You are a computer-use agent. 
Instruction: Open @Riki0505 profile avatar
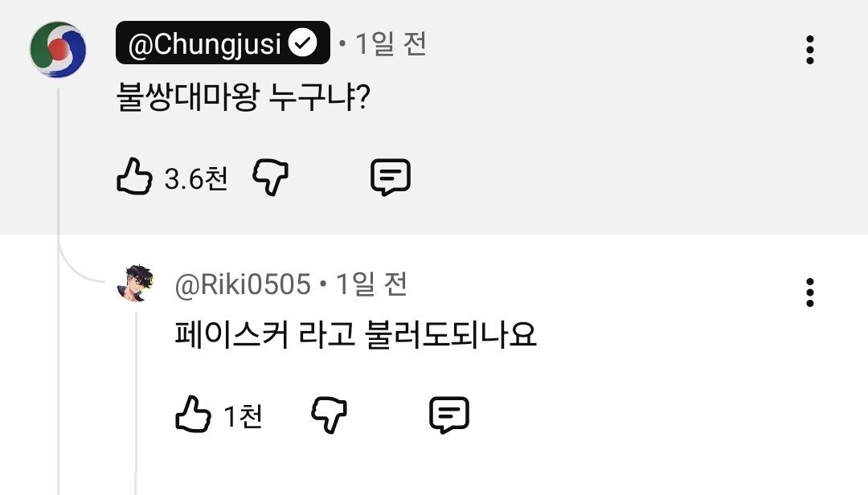coord(136,284)
